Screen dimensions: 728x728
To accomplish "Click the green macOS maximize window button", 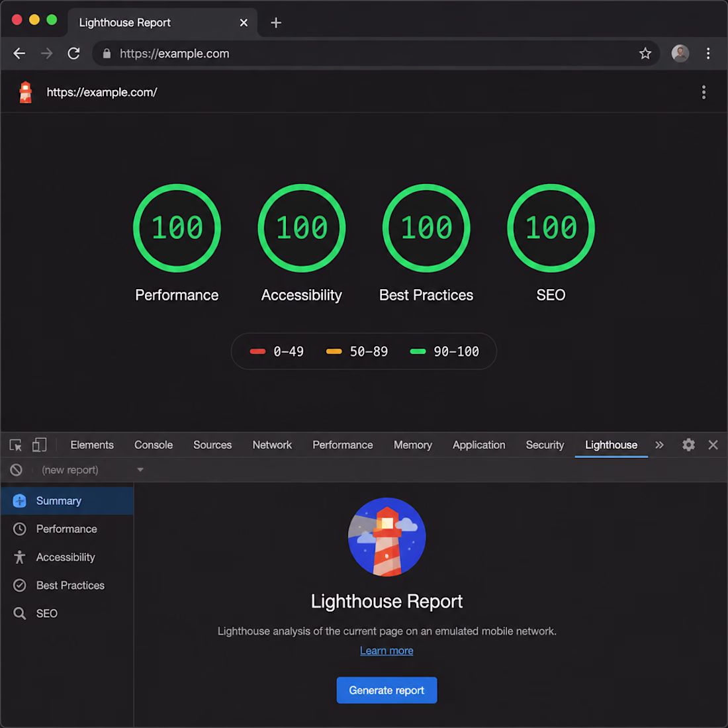I will 52,19.
